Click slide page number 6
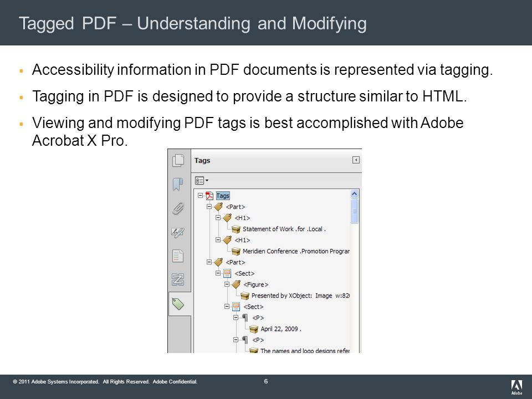Image resolution: width=532 pixels, height=399 pixels. (266, 381)
